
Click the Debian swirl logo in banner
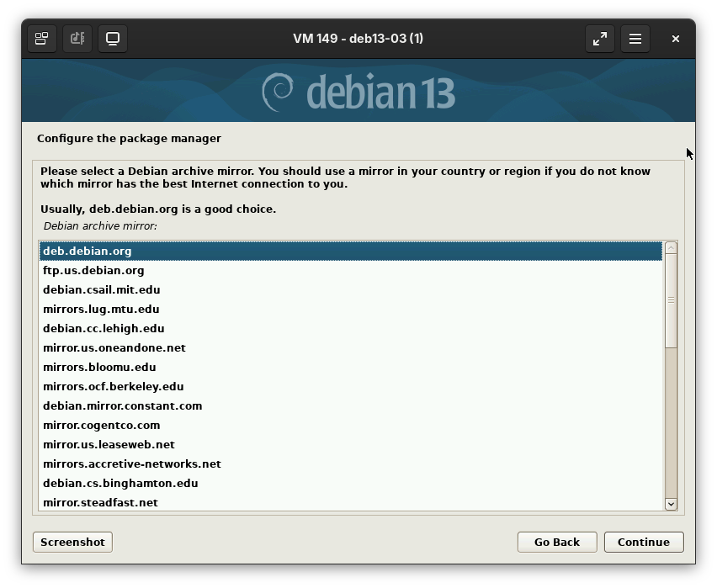[x=278, y=92]
